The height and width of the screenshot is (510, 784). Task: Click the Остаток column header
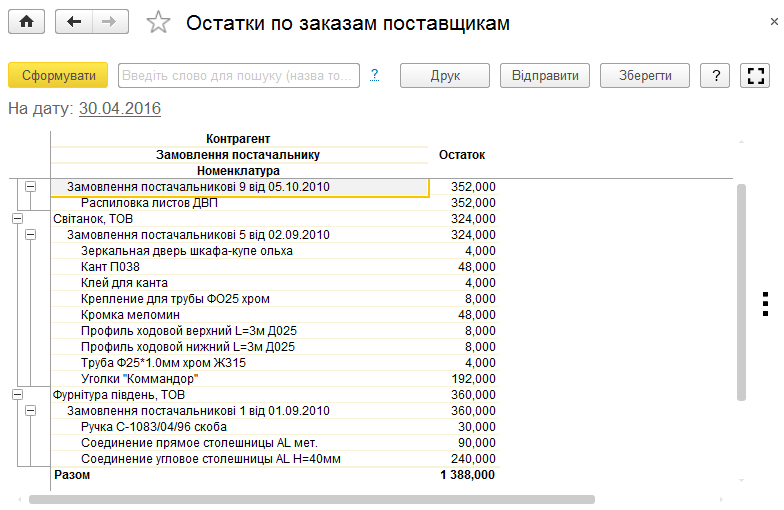click(462, 155)
